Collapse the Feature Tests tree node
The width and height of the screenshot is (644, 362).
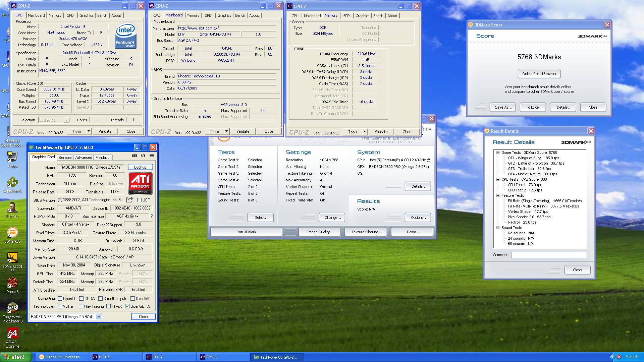(498, 195)
